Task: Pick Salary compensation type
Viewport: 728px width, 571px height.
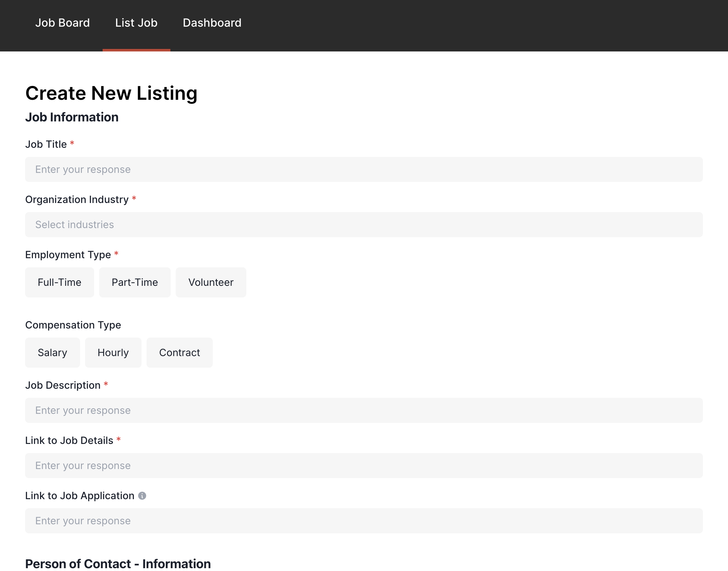Action: [x=52, y=353]
